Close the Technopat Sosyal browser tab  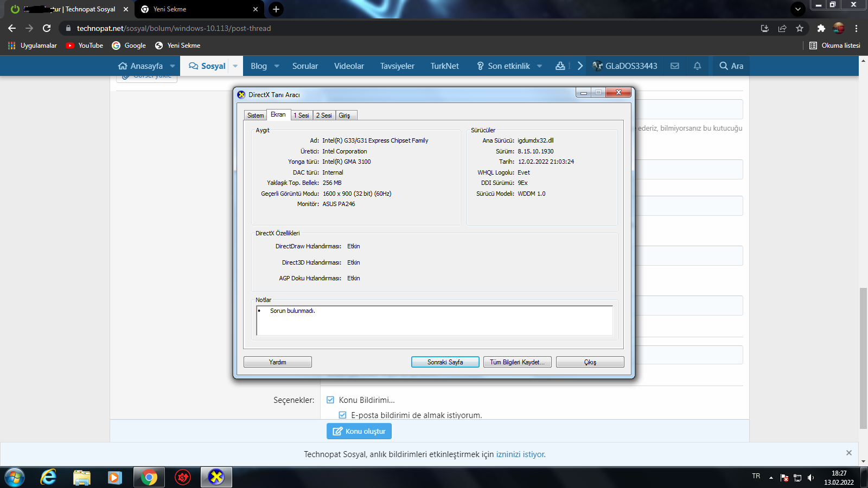click(126, 9)
